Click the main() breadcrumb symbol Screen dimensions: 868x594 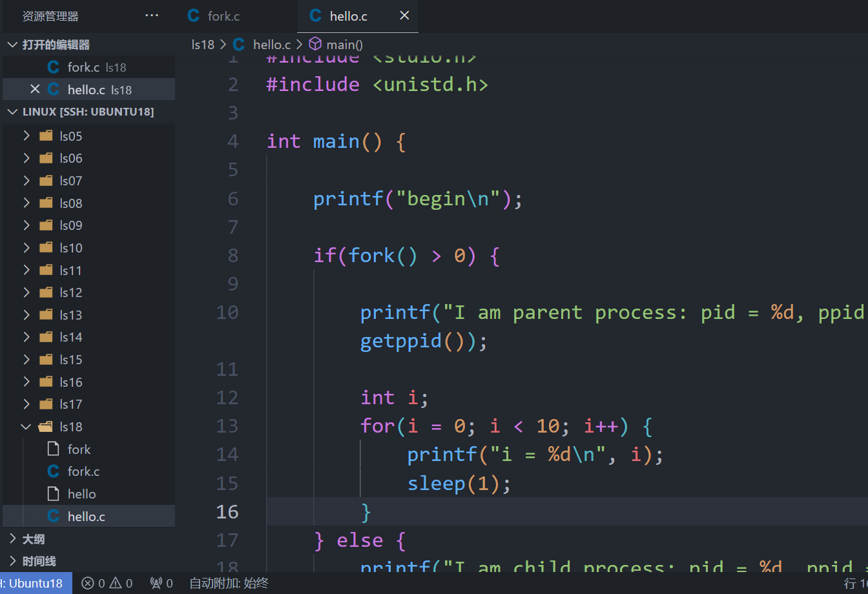pyautogui.click(x=345, y=45)
